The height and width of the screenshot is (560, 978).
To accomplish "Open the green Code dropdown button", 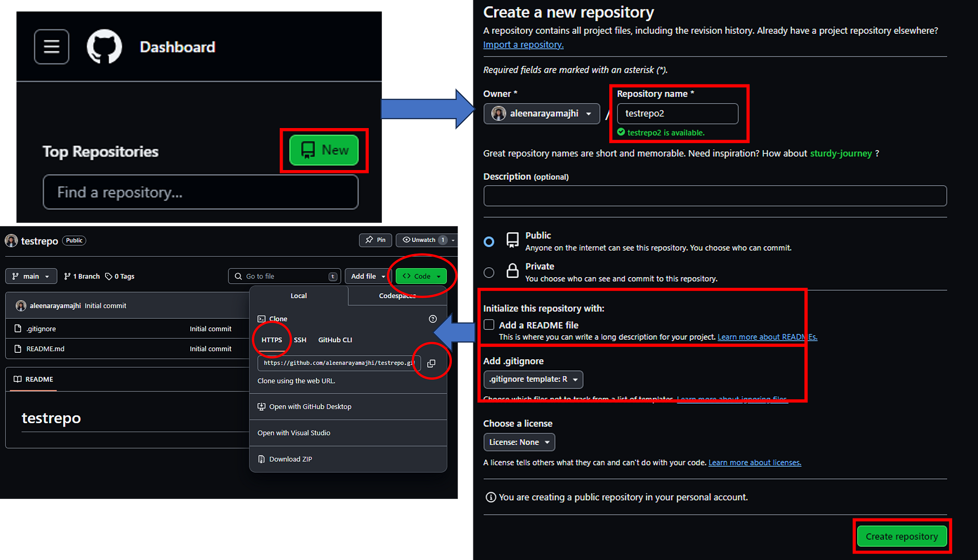I will pyautogui.click(x=421, y=276).
